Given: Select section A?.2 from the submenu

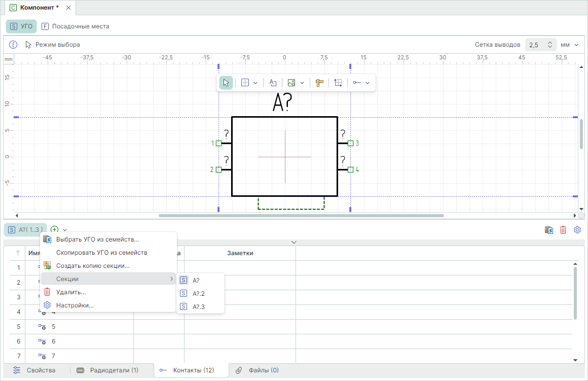Looking at the screenshot, I should (199, 293).
